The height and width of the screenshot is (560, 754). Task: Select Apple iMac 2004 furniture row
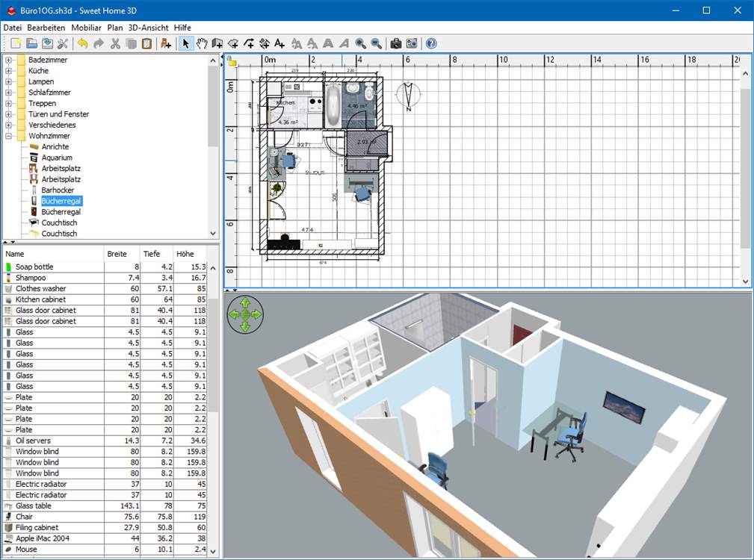pyautogui.click(x=105, y=538)
